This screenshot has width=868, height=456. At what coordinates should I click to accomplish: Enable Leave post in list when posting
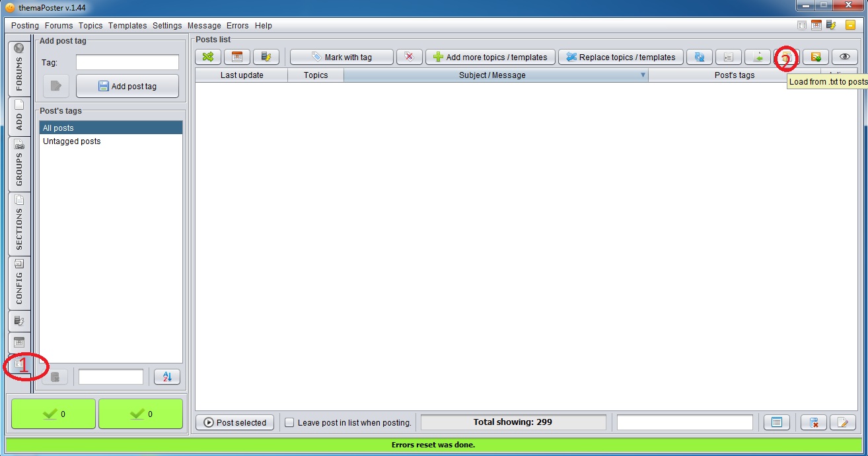pyautogui.click(x=289, y=423)
